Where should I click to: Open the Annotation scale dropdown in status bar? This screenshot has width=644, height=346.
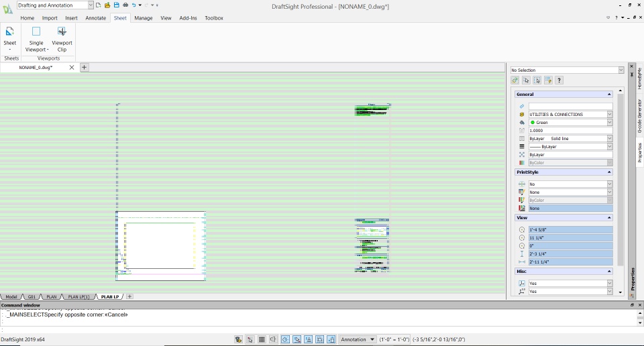click(358, 339)
